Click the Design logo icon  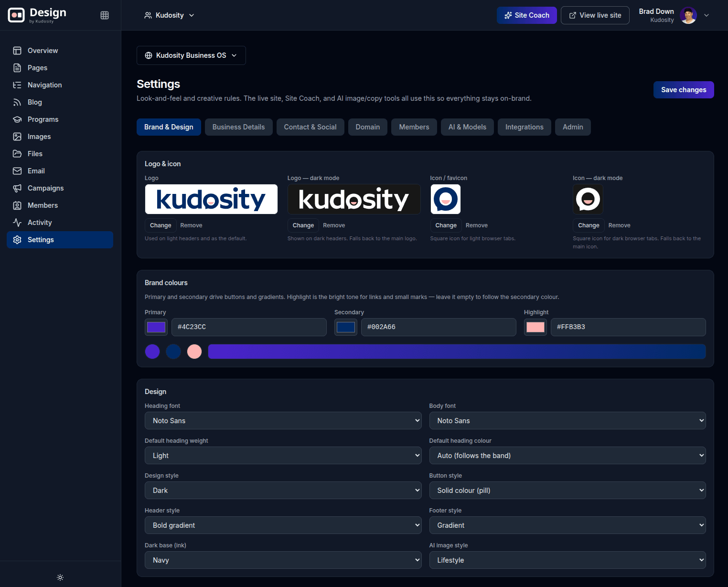[x=16, y=15]
